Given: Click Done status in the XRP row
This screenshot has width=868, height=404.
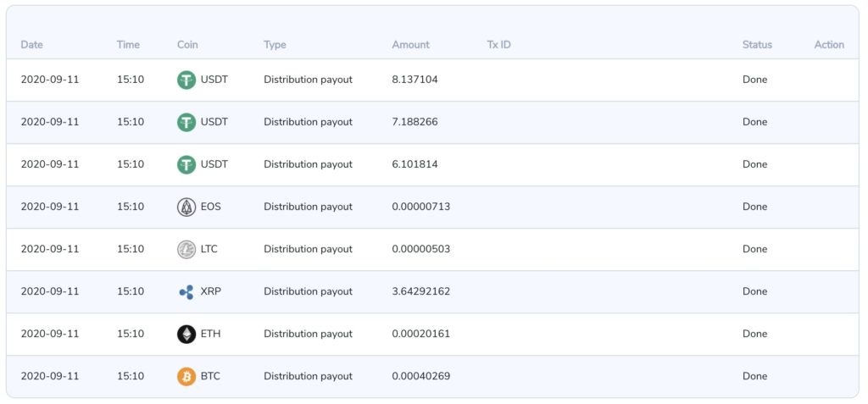Looking at the screenshot, I should coord(754,291).
